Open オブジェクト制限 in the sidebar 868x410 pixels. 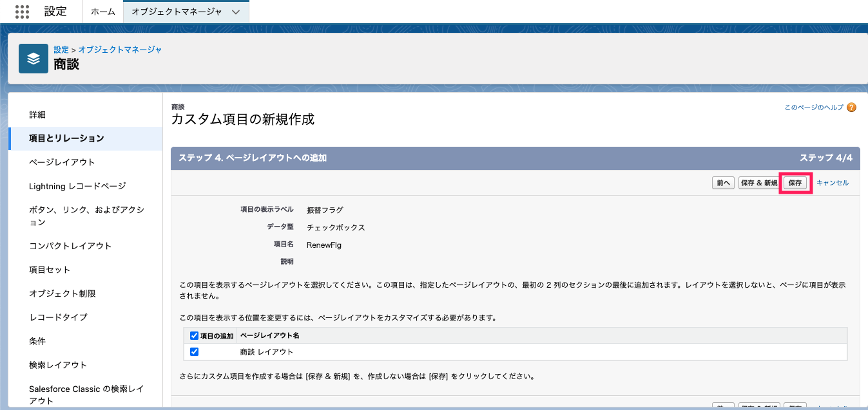(x=63, y=294)
